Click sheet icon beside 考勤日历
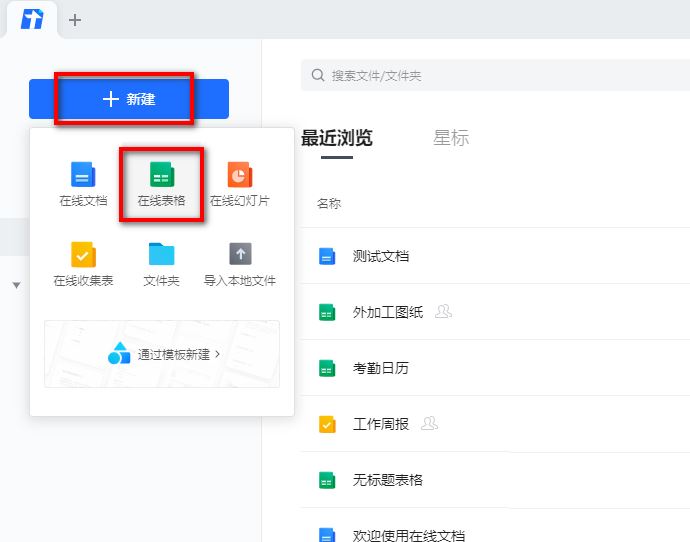The width and height of the screenshot is (690, 542). (x=327, y=368)
